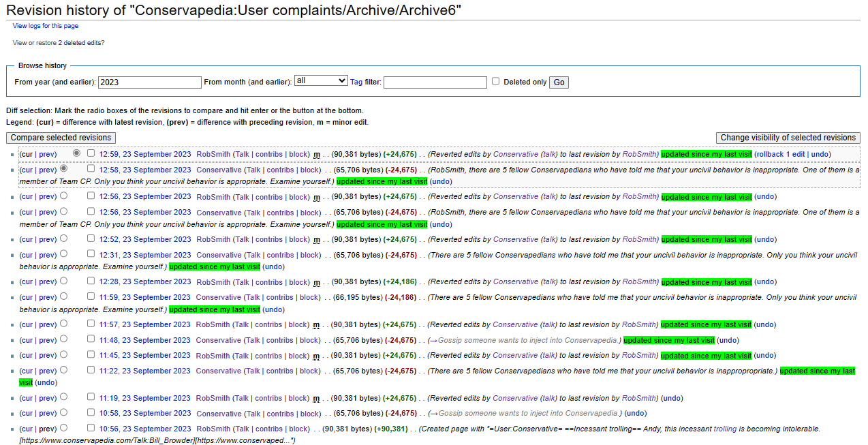Screen dimensions: 868x445
Task: Focus the From year input field
Action: (x=150, y=82)
